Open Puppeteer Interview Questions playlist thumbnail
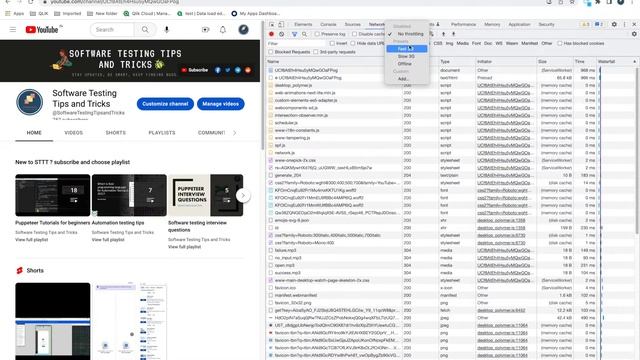Viewport: 640px width, 360px height. (205, 196)
